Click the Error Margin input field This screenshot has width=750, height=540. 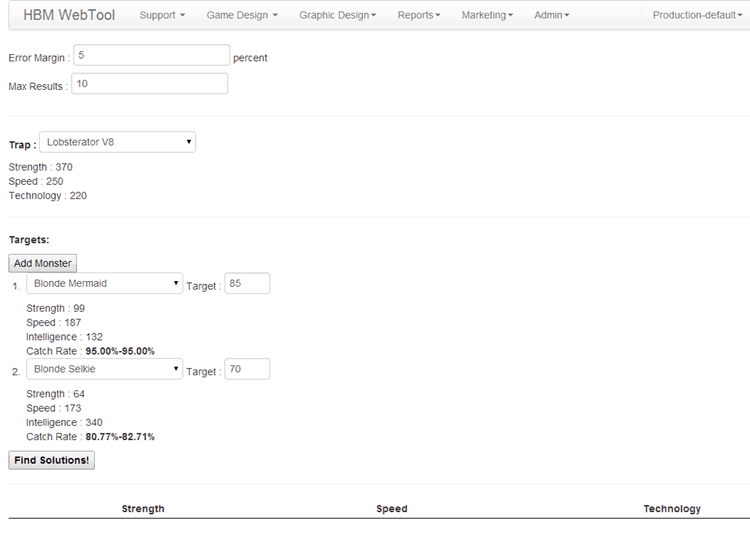(150, 56)
